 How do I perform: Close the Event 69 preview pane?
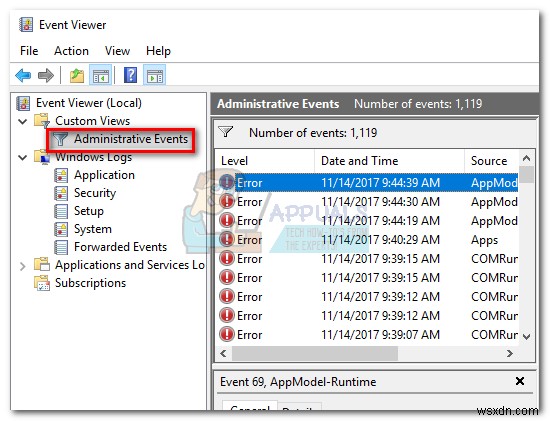click(520, 381)
